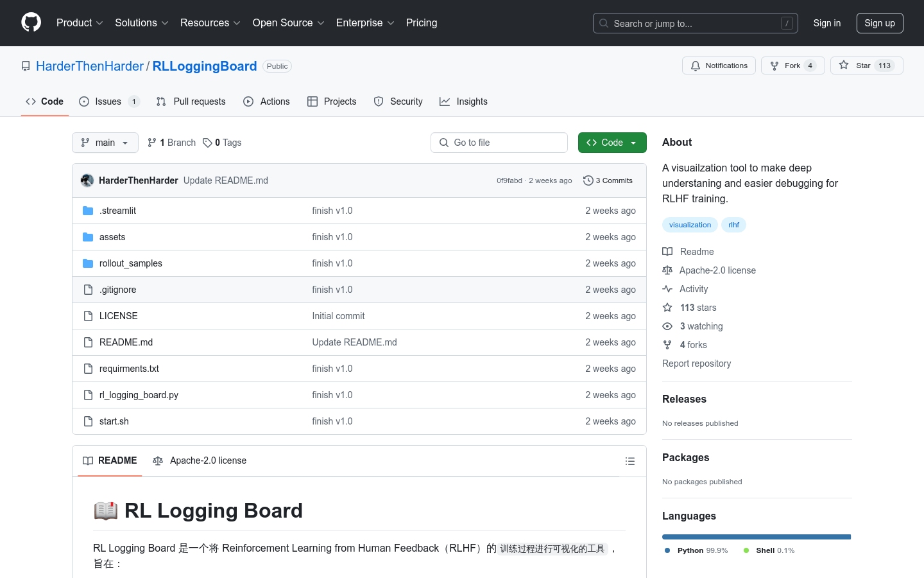Click the eye icon next to 3 watching
Screen dimensions: 924x578
[x=667, y=326]
